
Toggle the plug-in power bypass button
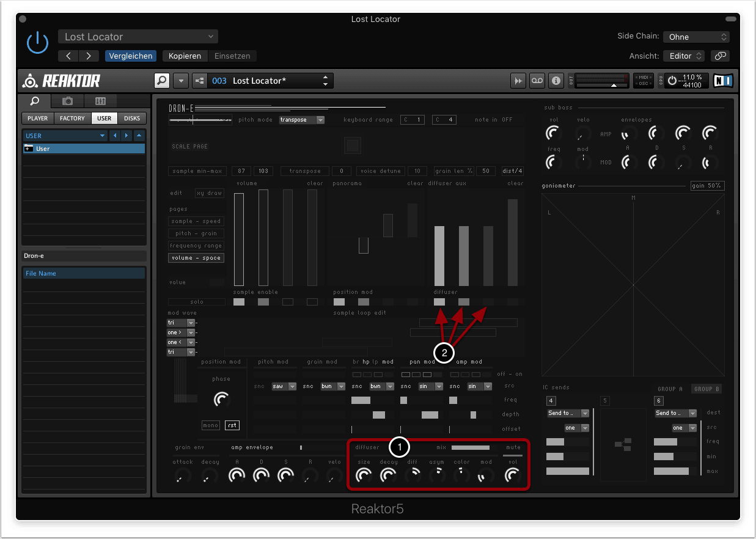37,43
